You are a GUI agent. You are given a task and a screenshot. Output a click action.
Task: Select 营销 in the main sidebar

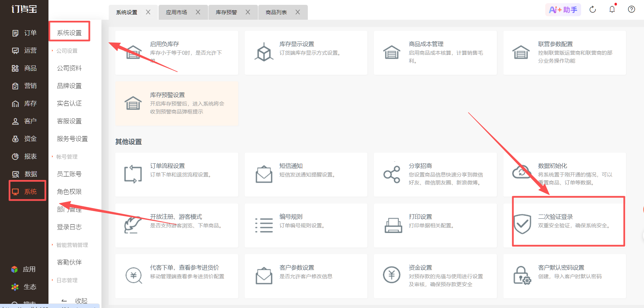24,86
